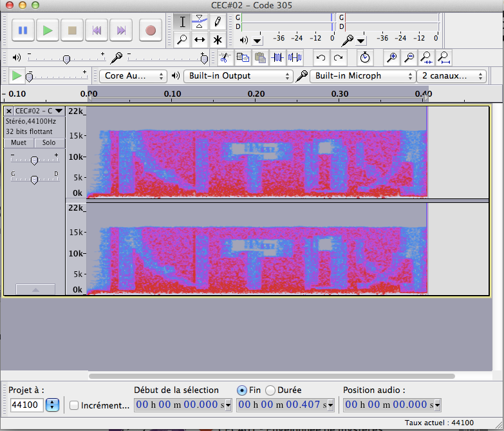Click the track gain slider knob
Image resolution: width=504 pixels, height=431 pixels.
tap(34, 160)
